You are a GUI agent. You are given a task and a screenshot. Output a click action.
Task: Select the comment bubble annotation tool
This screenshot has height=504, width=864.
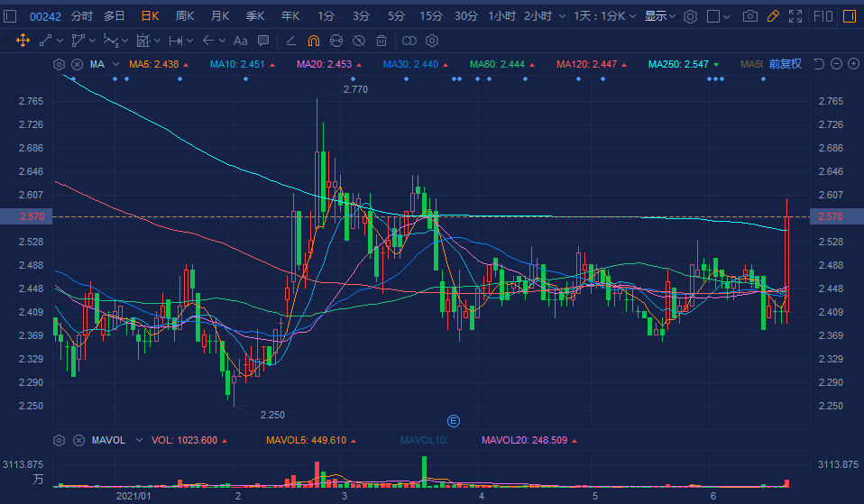point(263,41)
